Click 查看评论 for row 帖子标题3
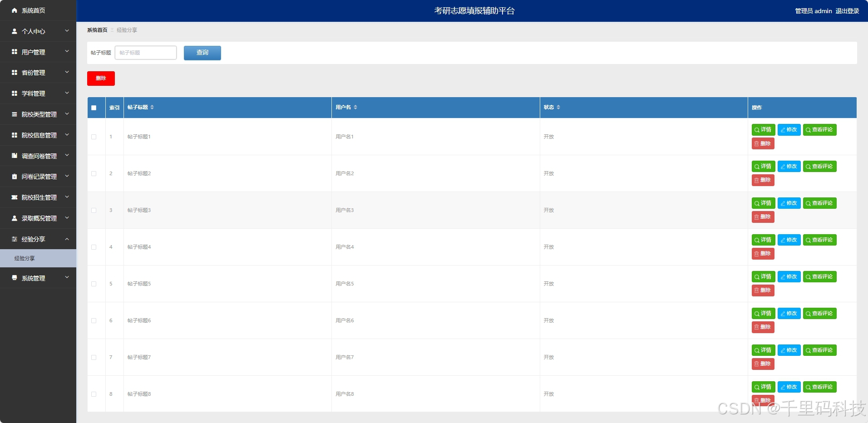The width and height of the screenshot is (868, 423). point(819,203)
